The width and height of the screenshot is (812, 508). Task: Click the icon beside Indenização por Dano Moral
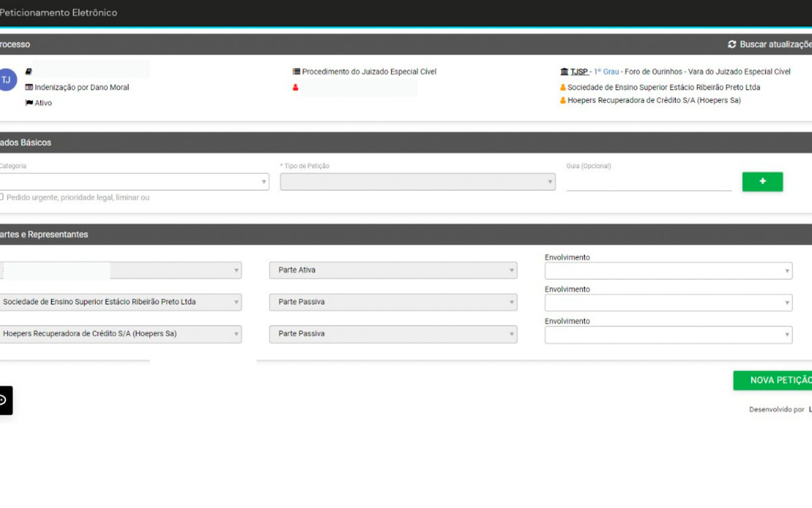[29, 87]
